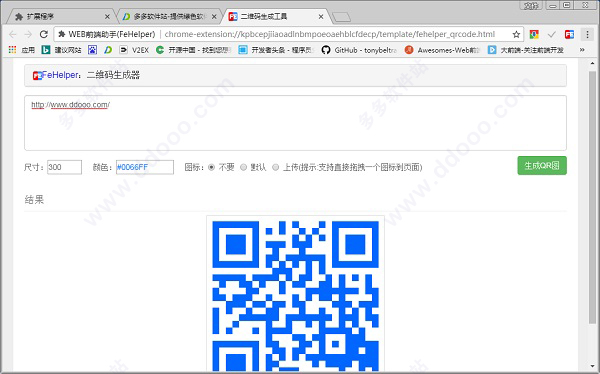The width and height of the screenshot is (600, 374).
Task: Select the 上传 icon radio option
Action: coord(276,167)
